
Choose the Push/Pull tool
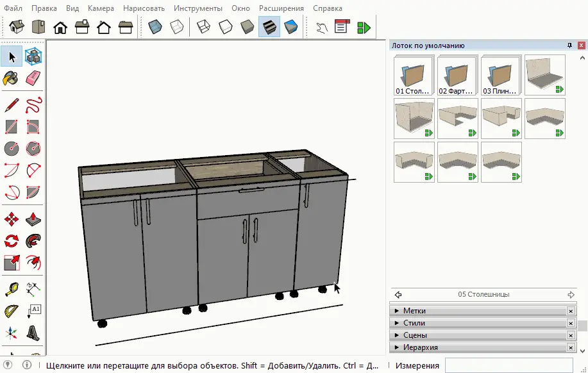click(33, 219)
